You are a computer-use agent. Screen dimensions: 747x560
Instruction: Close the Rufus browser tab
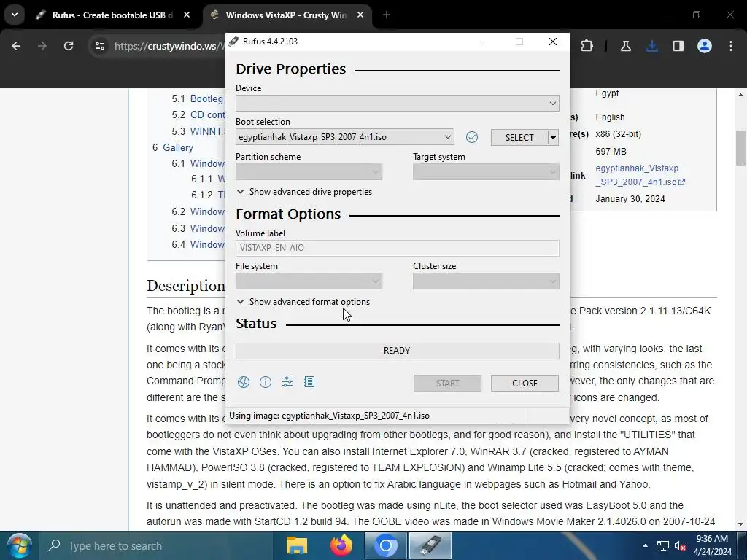point(187,15)
